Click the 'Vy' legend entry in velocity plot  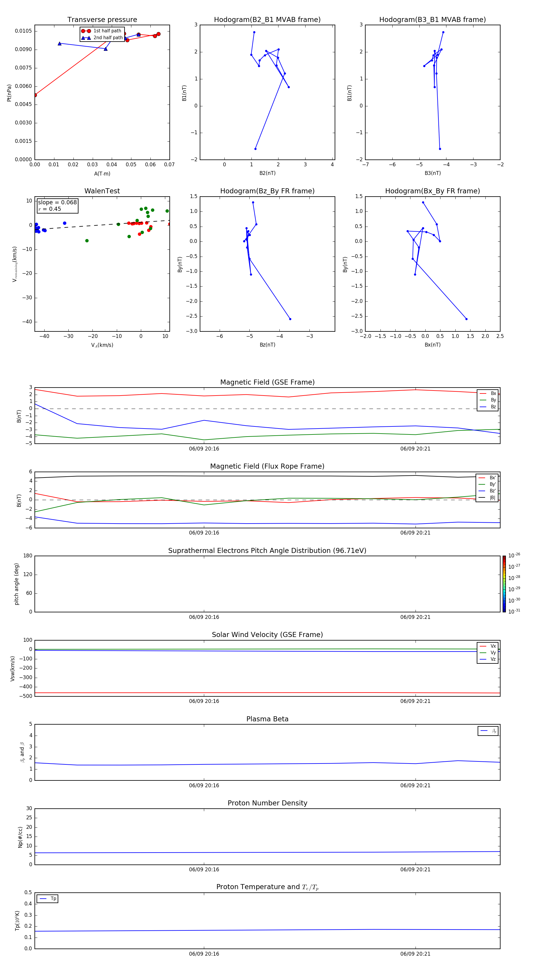pos(488,653)
